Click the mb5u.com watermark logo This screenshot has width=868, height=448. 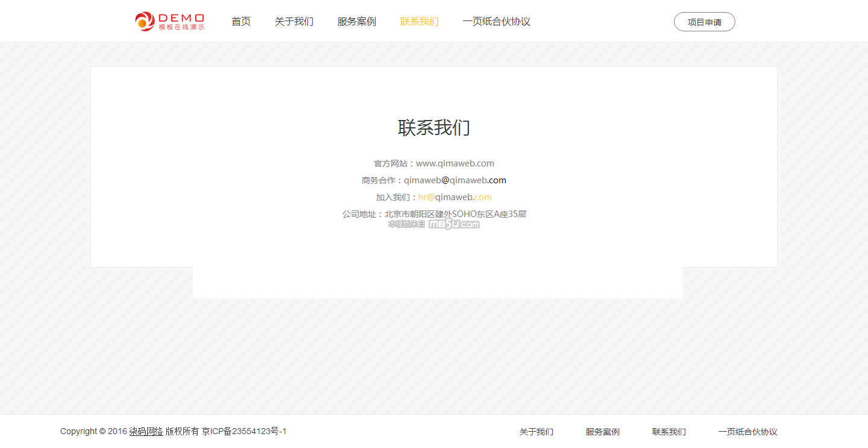pyautogui.click(x=454, y=224)
